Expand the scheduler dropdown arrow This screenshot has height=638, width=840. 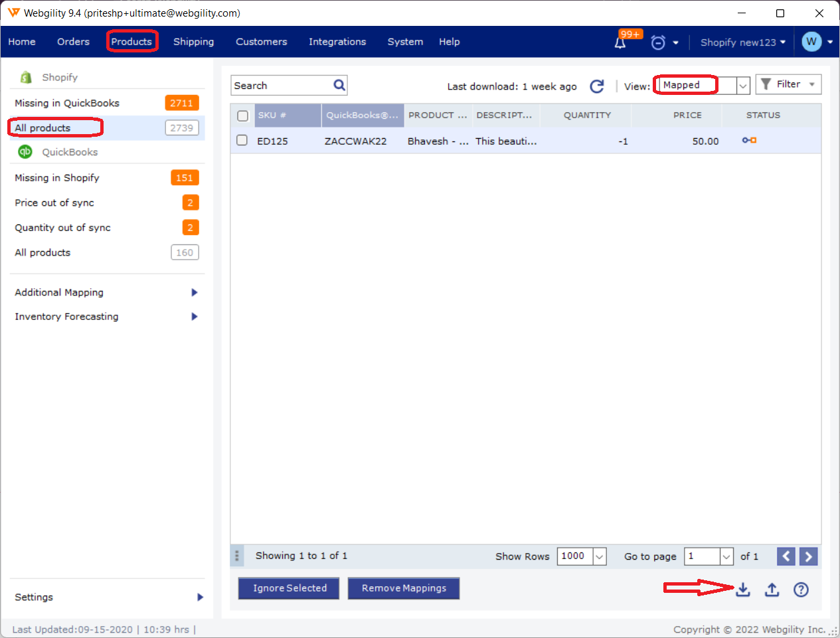pos(676,42)
